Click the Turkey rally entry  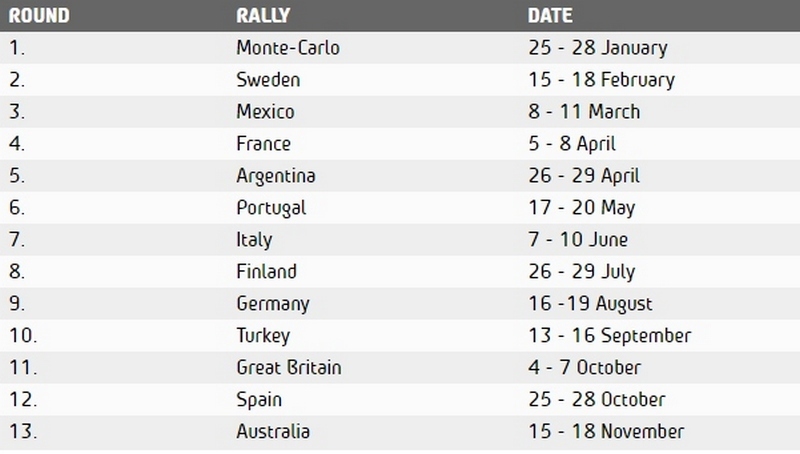(263, 336)
